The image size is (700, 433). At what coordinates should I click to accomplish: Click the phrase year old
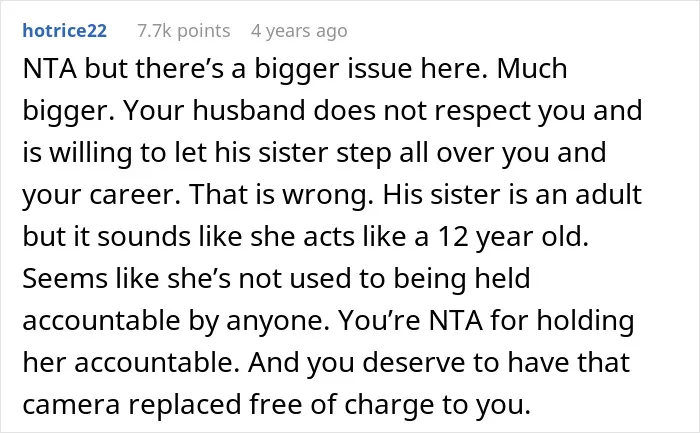tap(532, 237)
